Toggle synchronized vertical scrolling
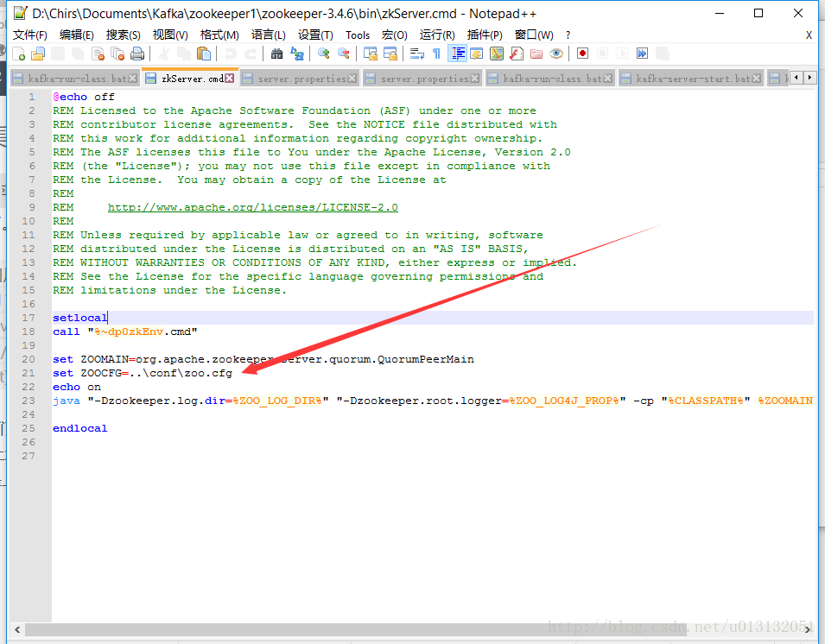The height and width of the screenshot is (644, 825). tap(371, 54)
